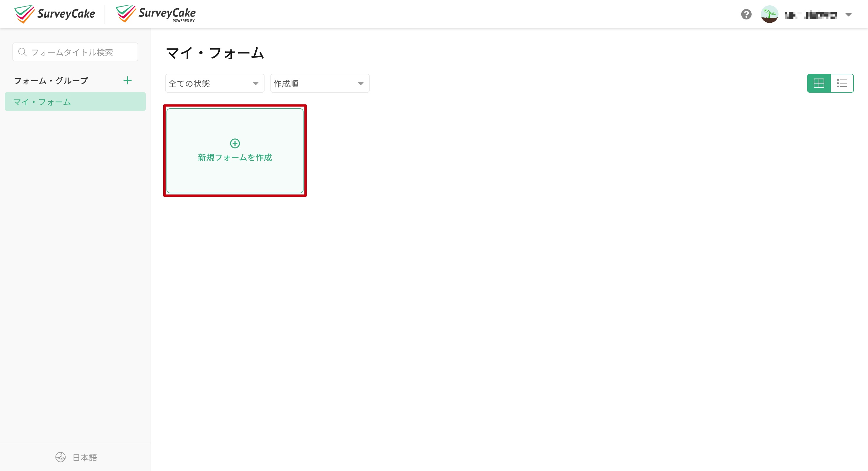Click the circled plus icon in the new form card
Viewport: 868px width, 471px height.
pyautogui.click(x=235, y=143)
